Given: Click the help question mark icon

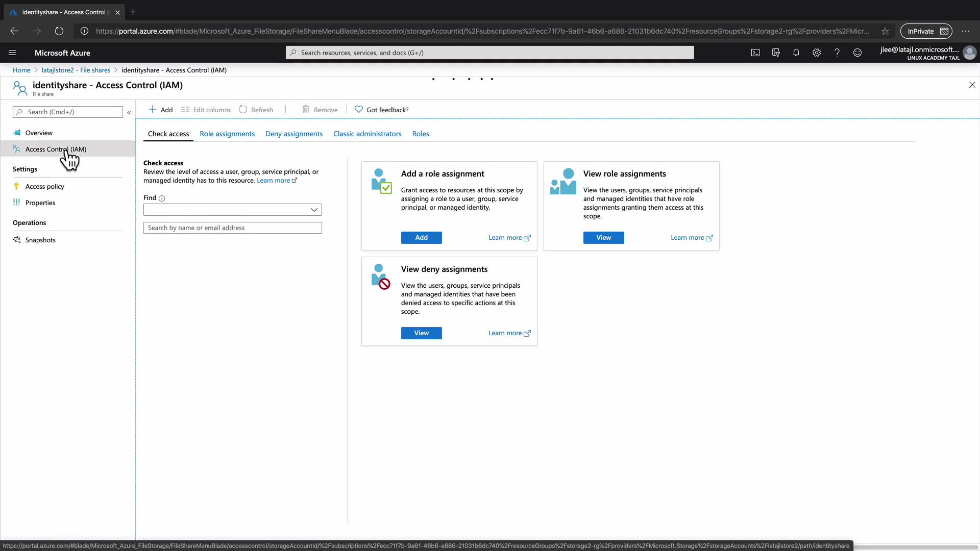Looking at the screenshot, I should click(x=837, y=53).
